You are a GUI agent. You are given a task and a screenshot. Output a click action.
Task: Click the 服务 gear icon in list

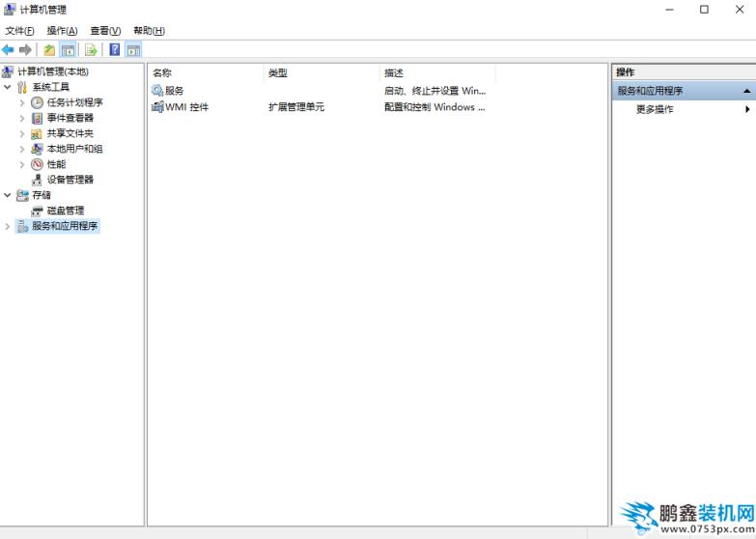pos(157,90)
